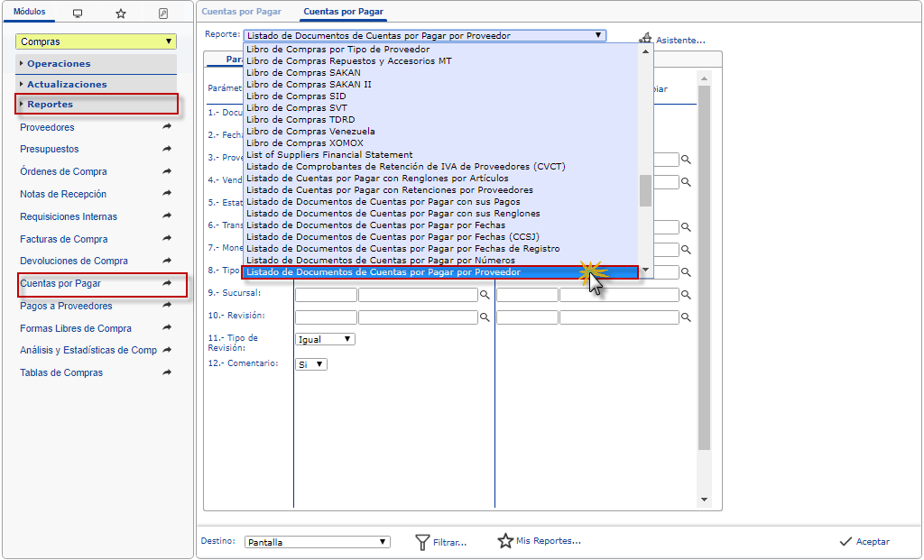Screen dimensions: 924x560
Task: Click the share arrow beside Órdenes de Compra
Action: tap(167, 171)
